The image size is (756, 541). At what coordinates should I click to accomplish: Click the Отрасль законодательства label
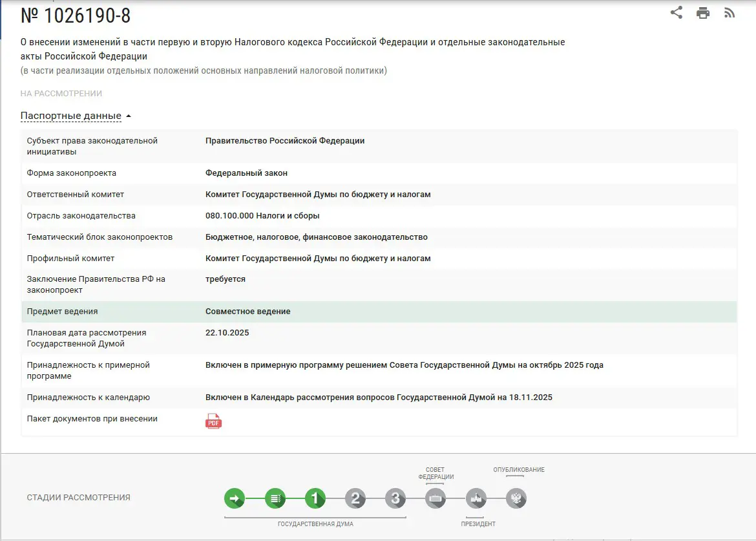pos(81,215)
